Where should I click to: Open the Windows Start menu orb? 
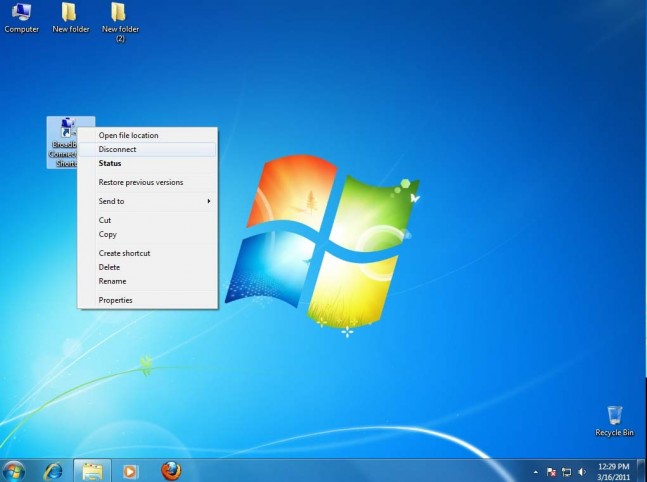tap(14, 471)
